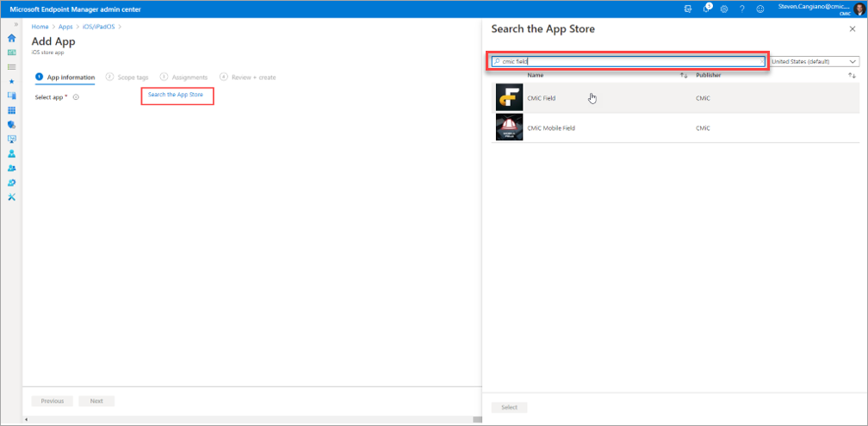The image size is (868, 426).
Task: Navigate to Apps breadcrumb
Action: pos(65,27)
